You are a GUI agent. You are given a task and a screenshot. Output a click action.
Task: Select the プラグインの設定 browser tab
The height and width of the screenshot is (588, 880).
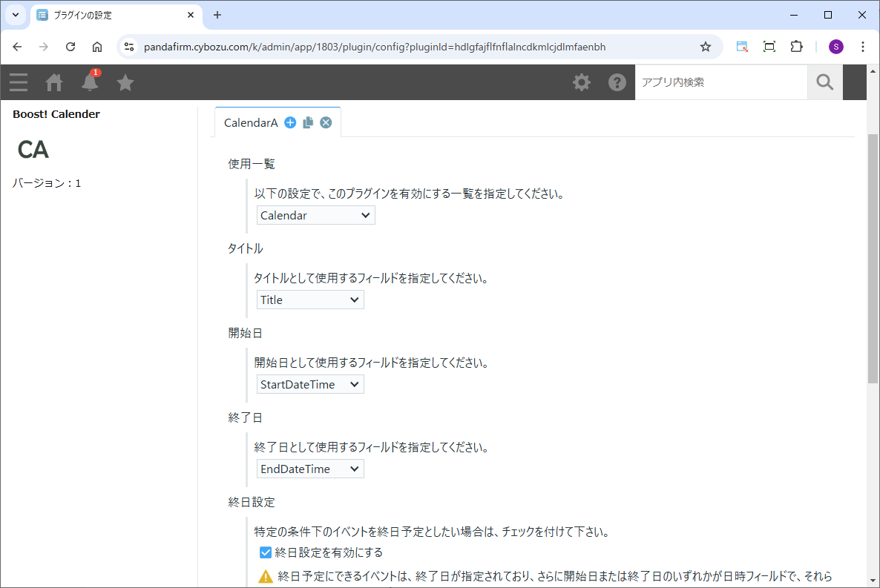[x=111, y=15]
